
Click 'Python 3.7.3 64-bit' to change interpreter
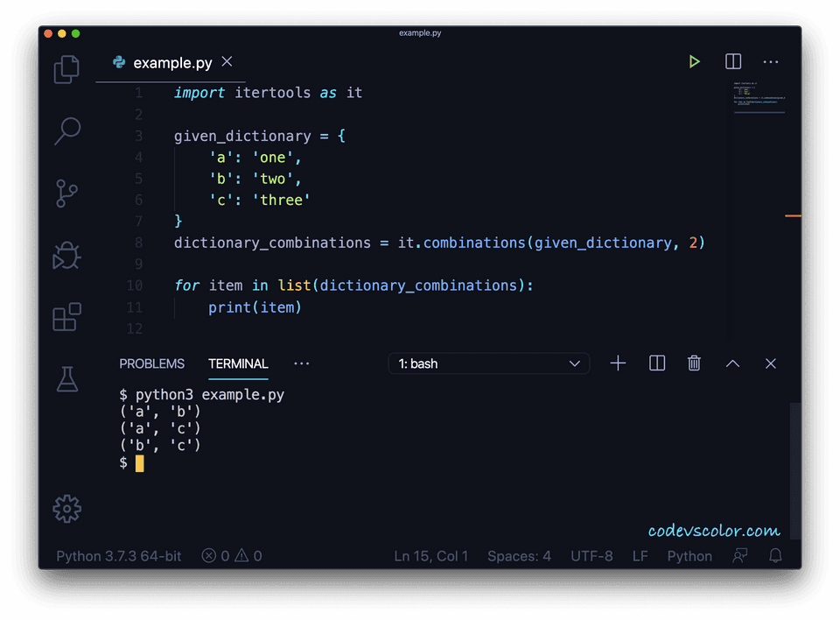[117, 555]
